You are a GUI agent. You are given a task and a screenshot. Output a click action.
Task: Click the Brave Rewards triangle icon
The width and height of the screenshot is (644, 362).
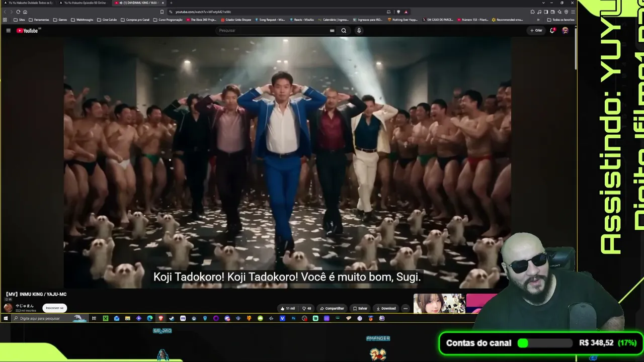pyautogui.click(x=406, y=12)
